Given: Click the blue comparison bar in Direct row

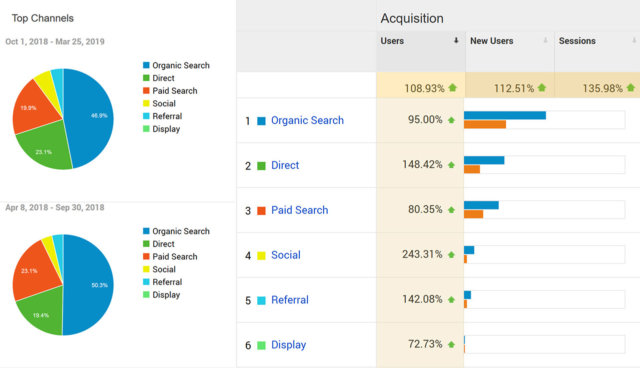Looking at the screenshot, I should pos(484,160).
